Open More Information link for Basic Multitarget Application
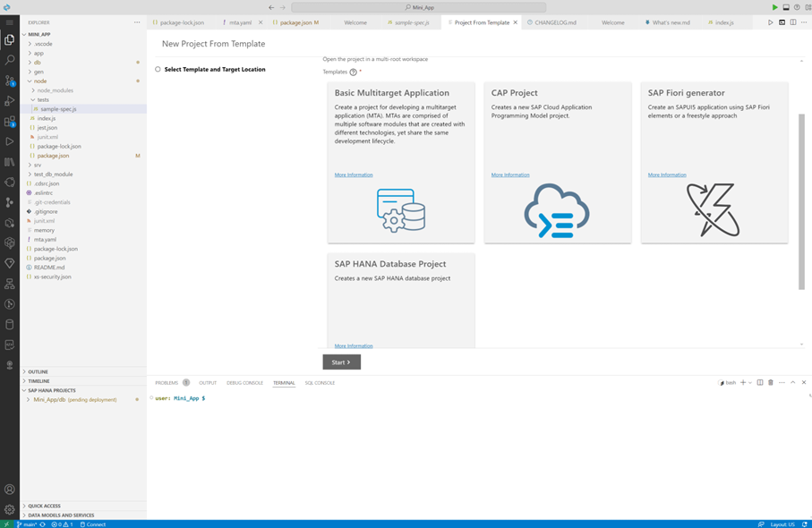 coord(354,175)
